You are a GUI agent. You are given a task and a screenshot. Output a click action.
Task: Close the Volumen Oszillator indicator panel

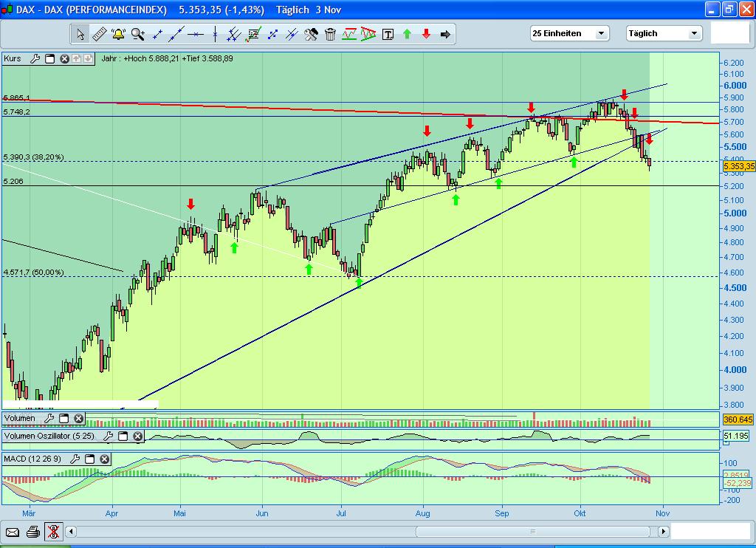coord(137,436)
